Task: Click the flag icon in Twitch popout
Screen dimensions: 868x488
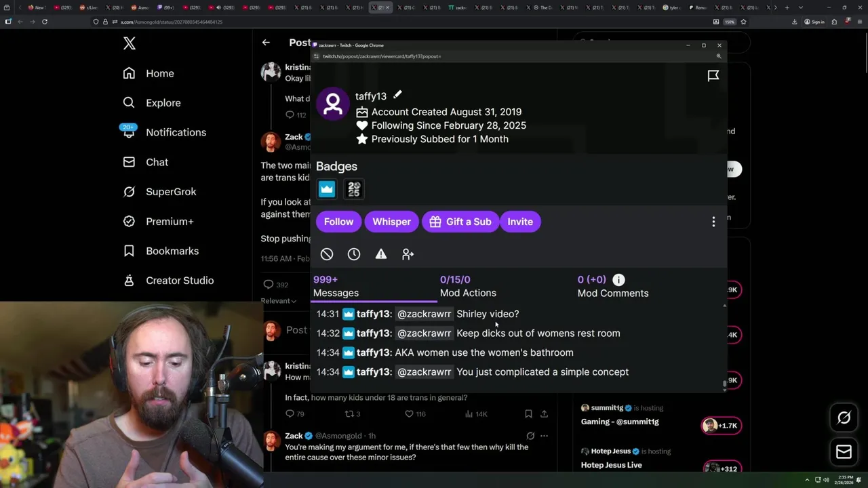Action: pyautogui.click(x=713, y=76)
